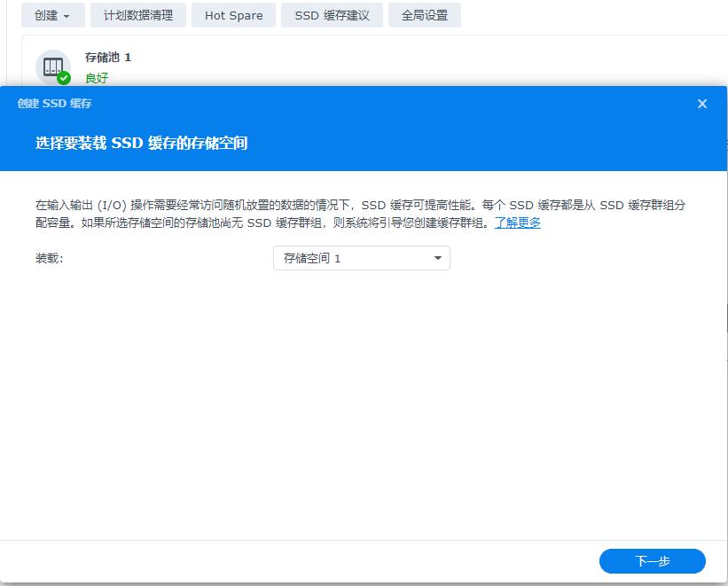Click the SSD 缓存建议 toolbar item
The image size is (728, 586).
(x=333, y=15)
